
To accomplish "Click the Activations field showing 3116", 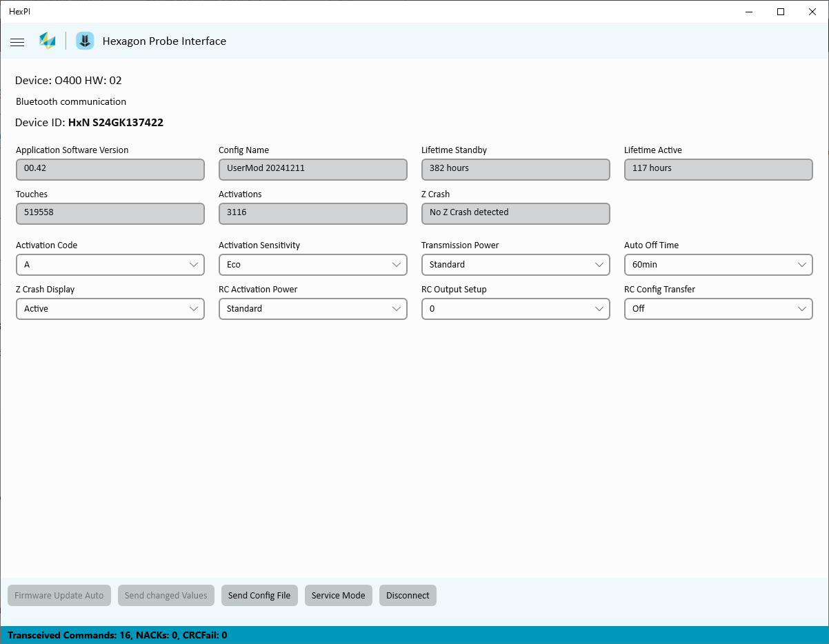I will tap(313, 214).
